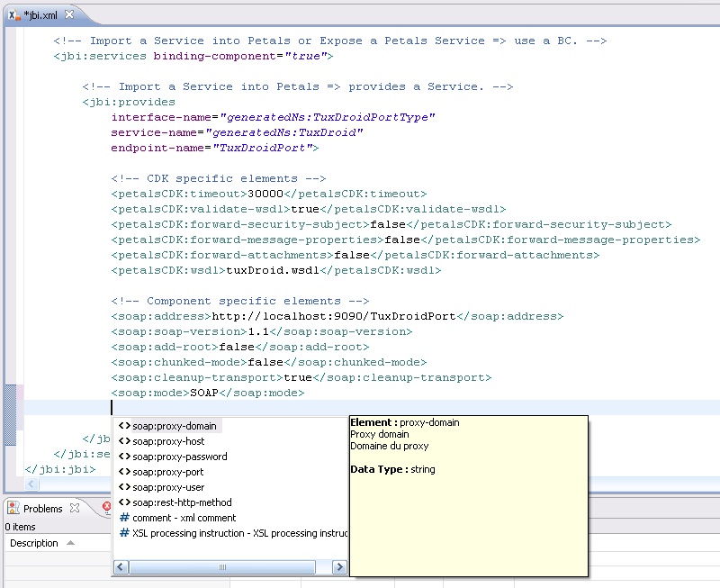Sort by the Description column header

pyautogui.click(x=34, y=544)
